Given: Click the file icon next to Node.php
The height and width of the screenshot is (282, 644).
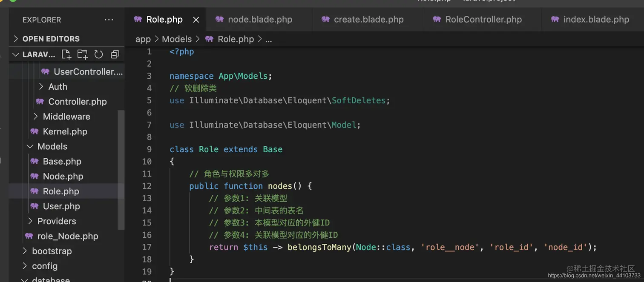Looking at the screenshot, I should click(34, 176).
